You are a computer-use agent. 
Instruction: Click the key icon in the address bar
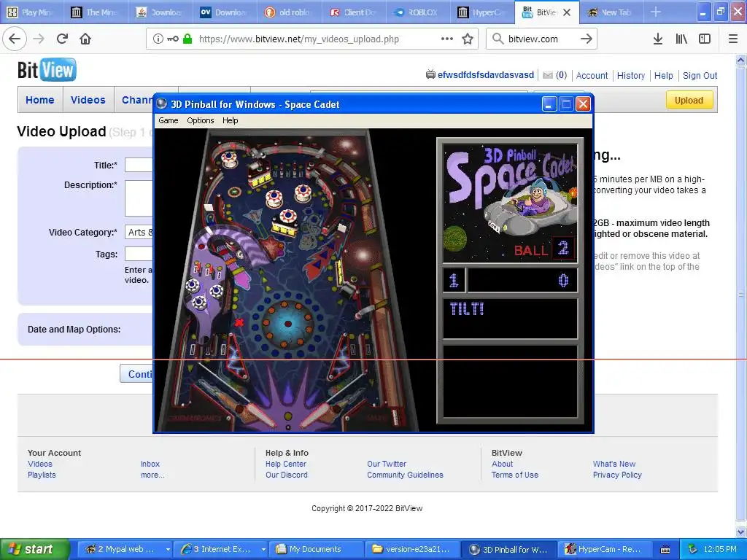172,39
